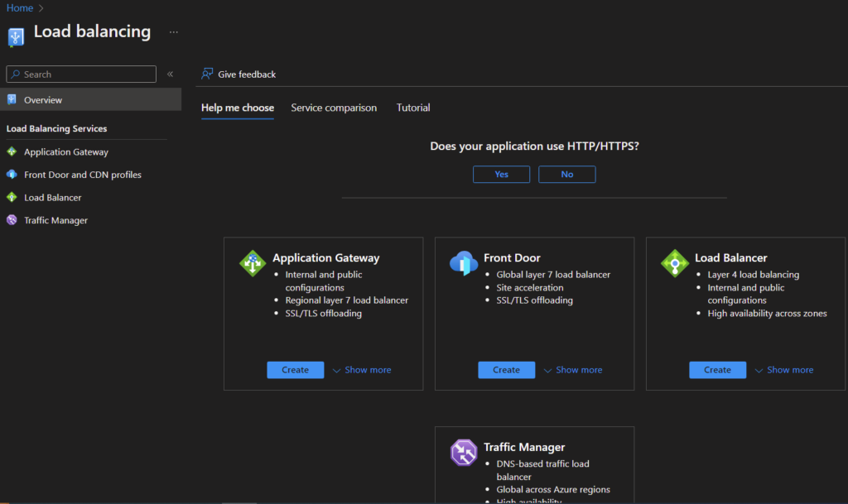Expand Show more on Load Balancer card
848x504 pixels.
click(783, 370)
